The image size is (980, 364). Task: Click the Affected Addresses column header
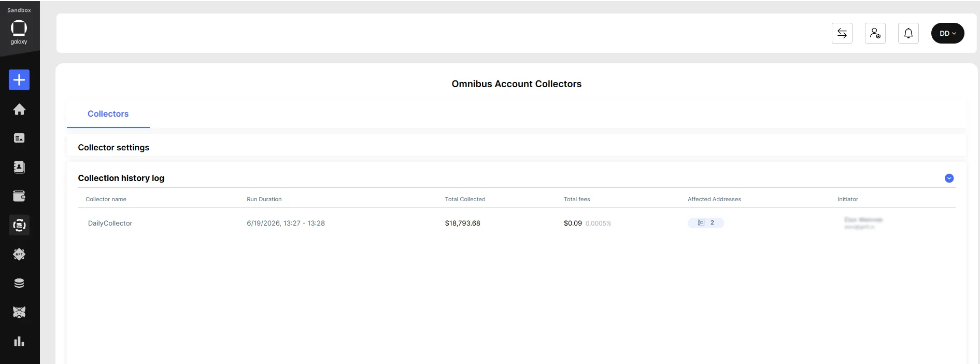pos(714,199)
